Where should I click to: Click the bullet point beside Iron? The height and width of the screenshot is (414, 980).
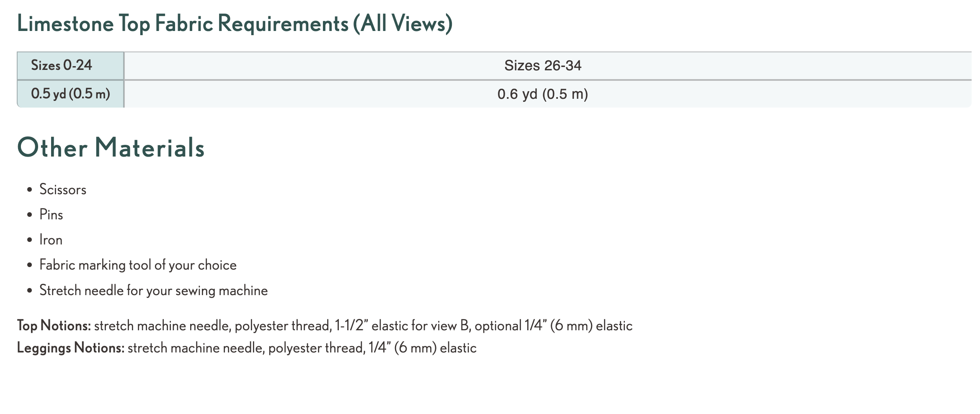point(29,240)
